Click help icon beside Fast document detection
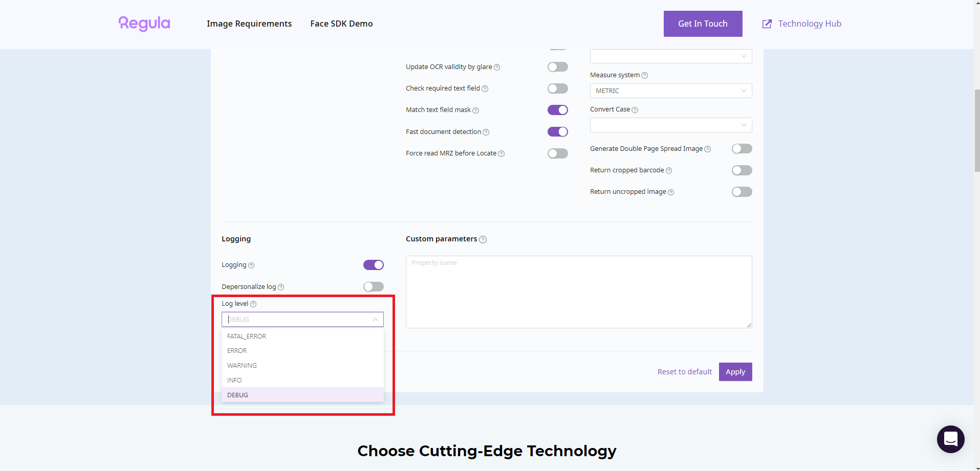Viewport: 980px width, 471px height. 486,132
